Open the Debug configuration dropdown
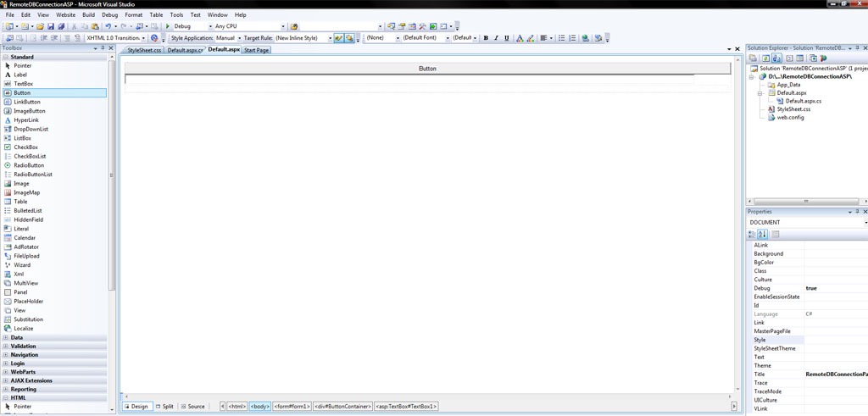The image size is (868, 416). click(x=210, y=26)
